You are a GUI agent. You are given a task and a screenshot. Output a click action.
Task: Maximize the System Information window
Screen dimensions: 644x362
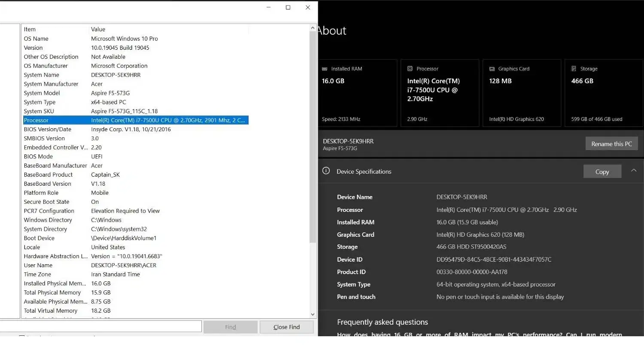288,7
